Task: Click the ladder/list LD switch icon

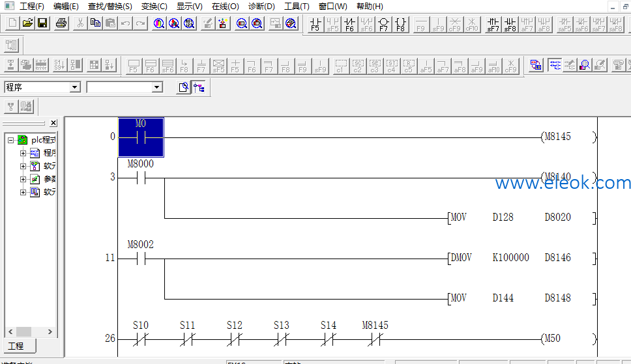Action: click(536, 64)
